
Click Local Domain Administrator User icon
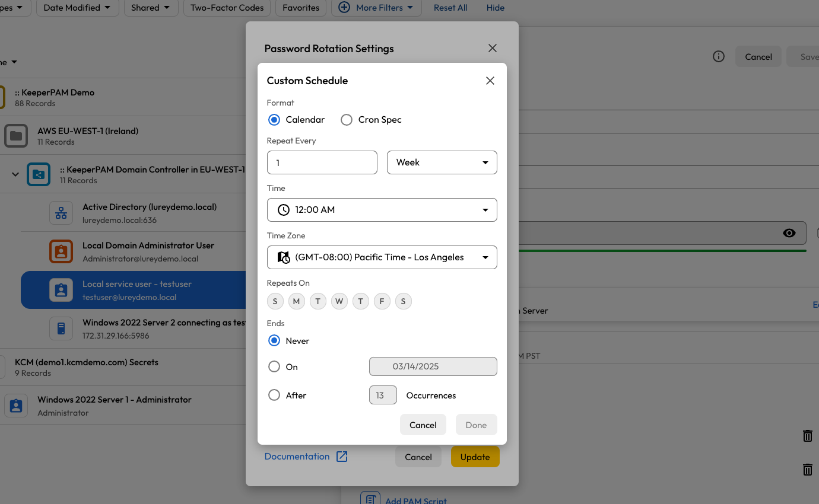(61, 251)
